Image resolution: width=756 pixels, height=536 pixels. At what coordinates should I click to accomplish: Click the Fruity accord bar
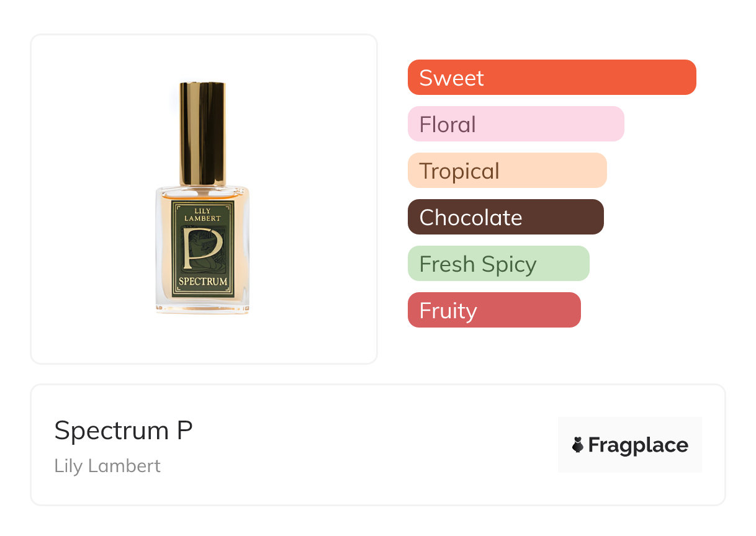pyautogui.click(x=493, y=310)
